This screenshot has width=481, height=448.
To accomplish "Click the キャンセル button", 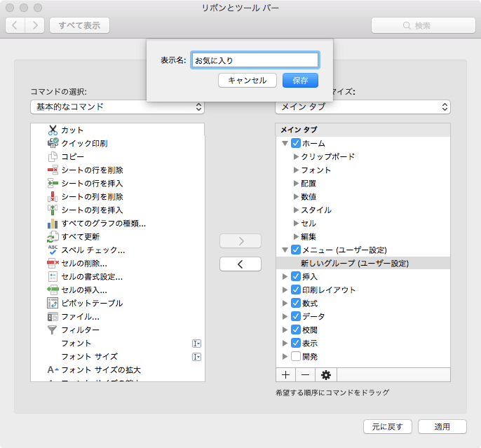I will pos(248,81).
